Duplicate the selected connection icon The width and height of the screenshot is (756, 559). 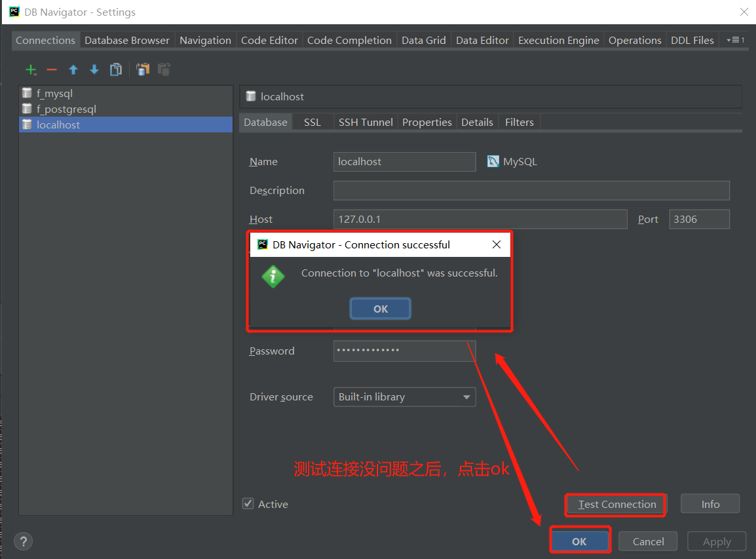116,70
